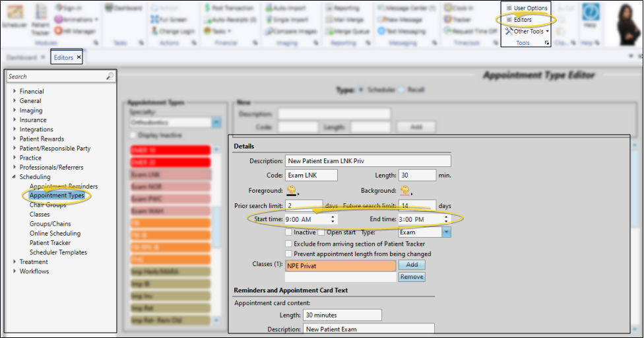
Task: Close the Editors tab
Action: (79, 57)
